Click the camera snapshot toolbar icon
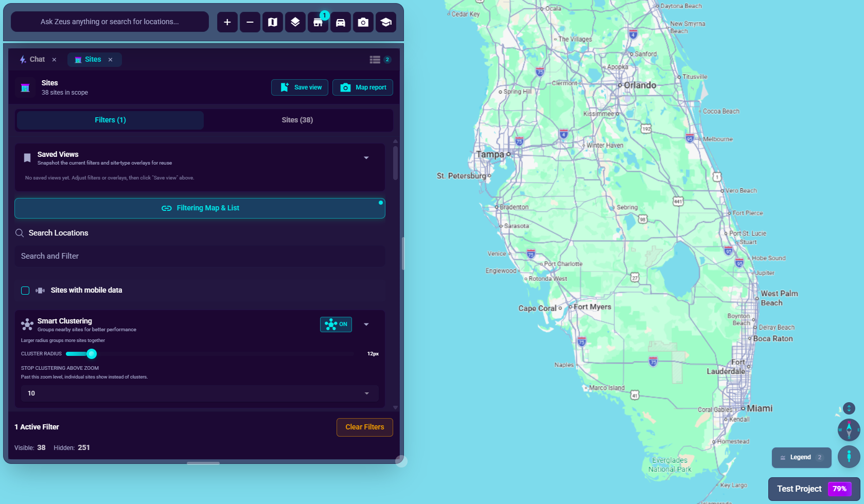This screenshot has height=504, width=864. tap(363, 22)
